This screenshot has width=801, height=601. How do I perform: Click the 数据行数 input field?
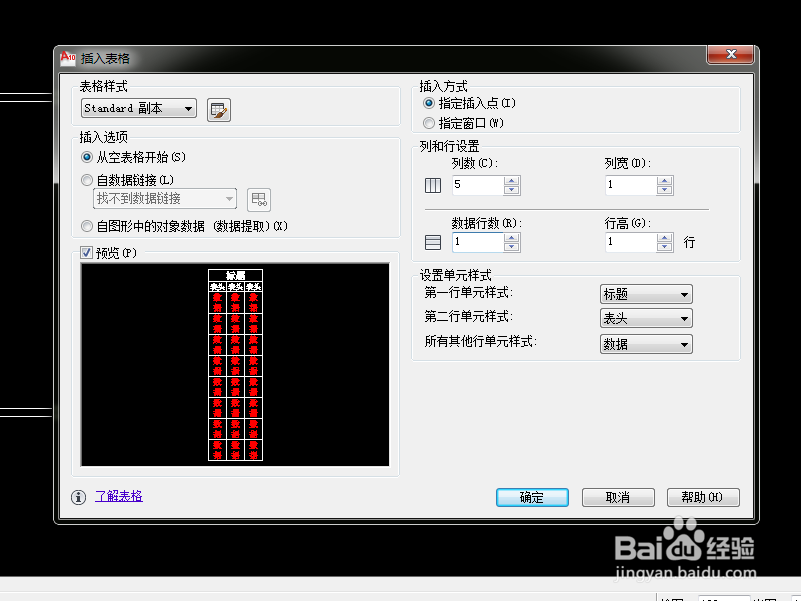(478, 242)
